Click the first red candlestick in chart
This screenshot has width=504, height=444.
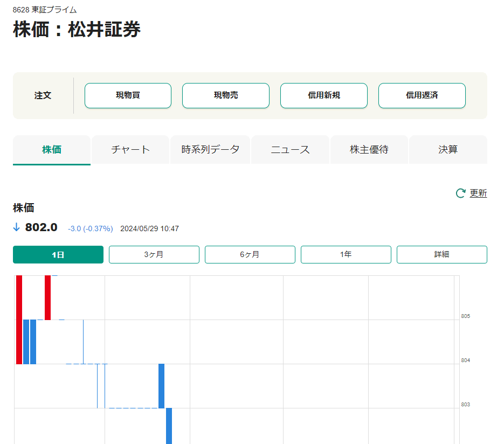click(19, 320)
